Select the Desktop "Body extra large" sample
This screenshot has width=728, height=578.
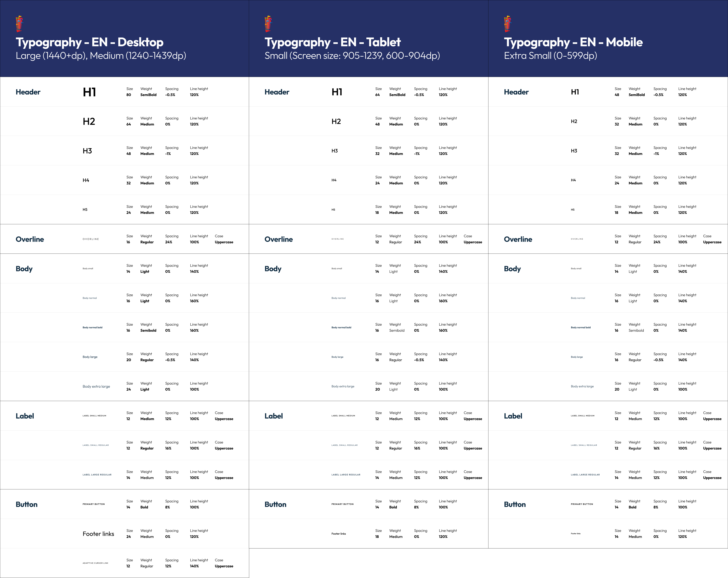coord(96,386)
